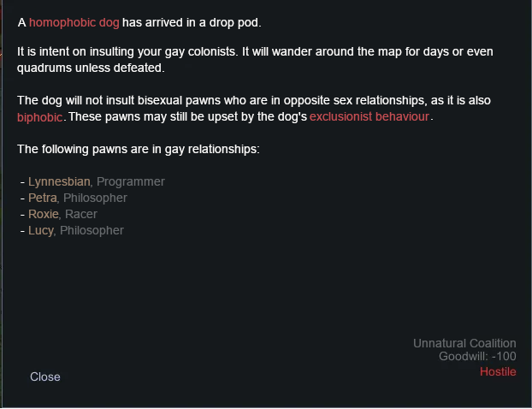The image size is (532, 409).
Task: Select the pawn Lucy in the list
Action: click(x=41, y=230)
